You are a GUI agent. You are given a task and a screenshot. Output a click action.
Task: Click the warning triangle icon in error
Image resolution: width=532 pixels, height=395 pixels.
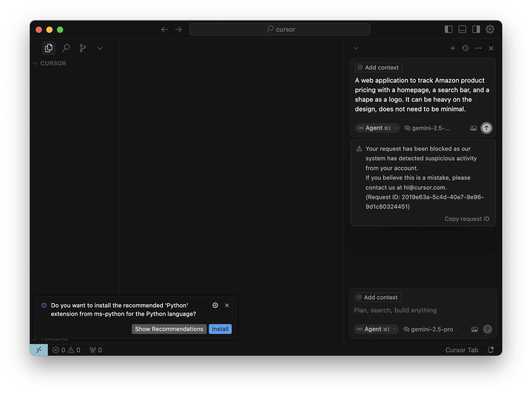(359, 149)
